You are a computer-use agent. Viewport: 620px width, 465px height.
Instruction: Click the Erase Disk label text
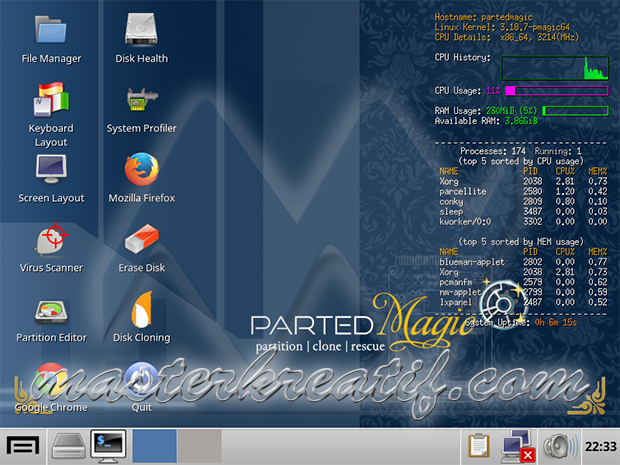pos(142,268)
